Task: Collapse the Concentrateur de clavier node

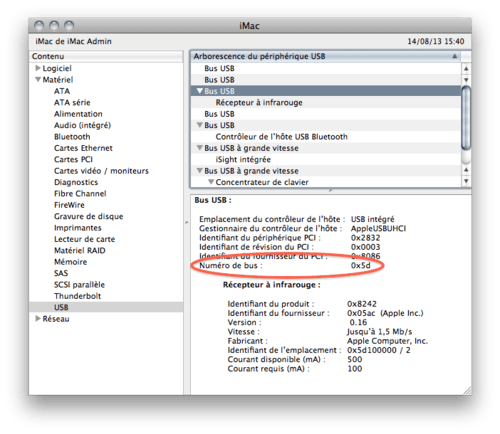Action: (211, 182)
